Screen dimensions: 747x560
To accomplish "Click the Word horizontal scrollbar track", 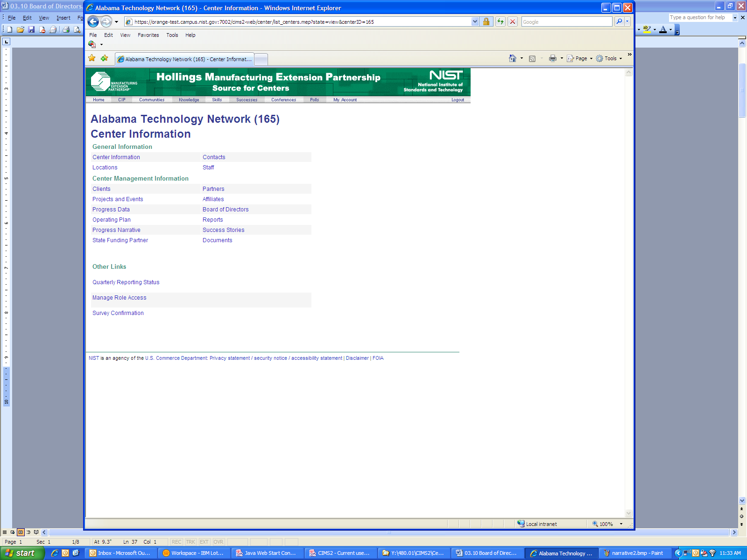I will [389, 532].
